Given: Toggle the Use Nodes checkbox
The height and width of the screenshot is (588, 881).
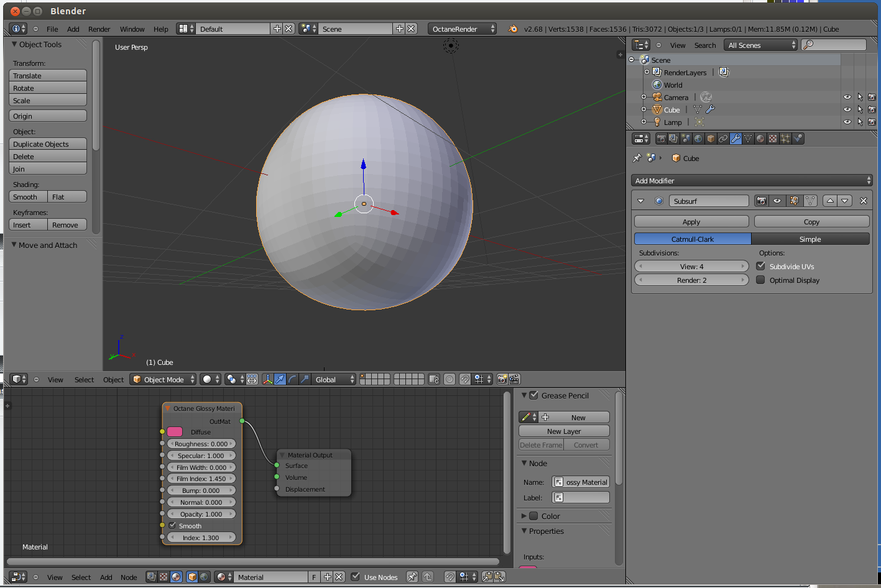Looking at the screenshot, I should click(x=355, y=577).
